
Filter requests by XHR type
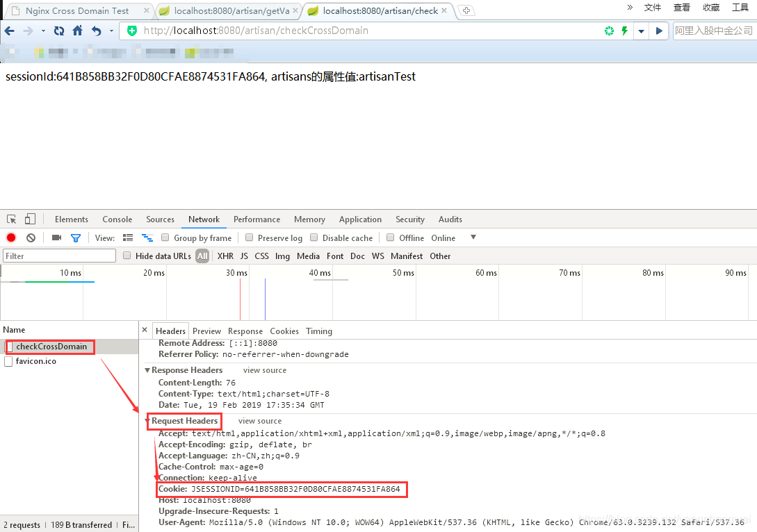coord(225,256)
